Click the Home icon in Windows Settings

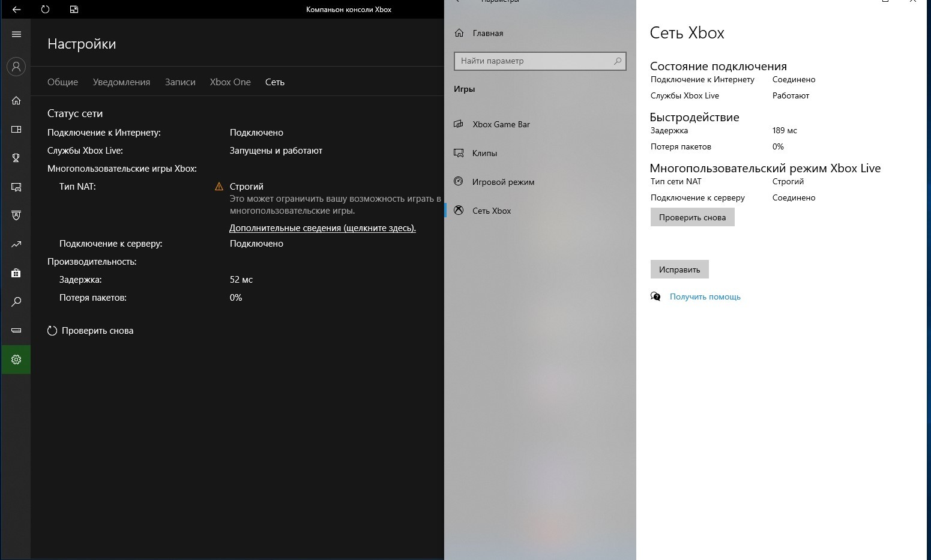459,33
